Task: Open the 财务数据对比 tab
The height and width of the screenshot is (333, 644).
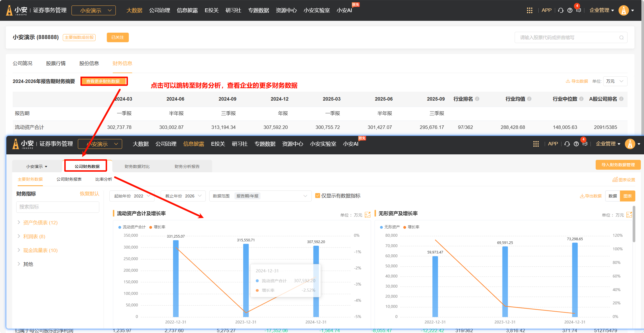Action: (x=137, y=166)
